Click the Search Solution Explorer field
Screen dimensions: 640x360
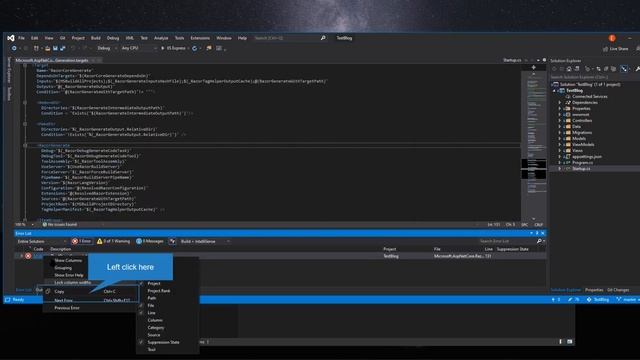594,77
